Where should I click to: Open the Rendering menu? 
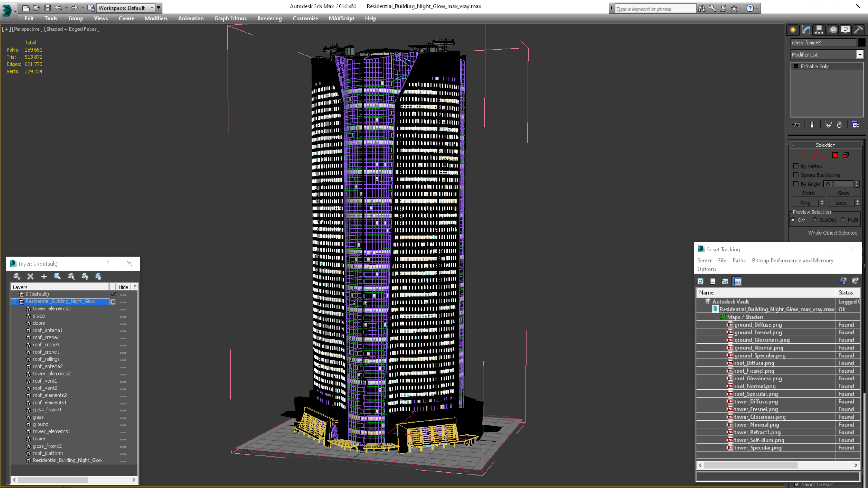point(269,18)
